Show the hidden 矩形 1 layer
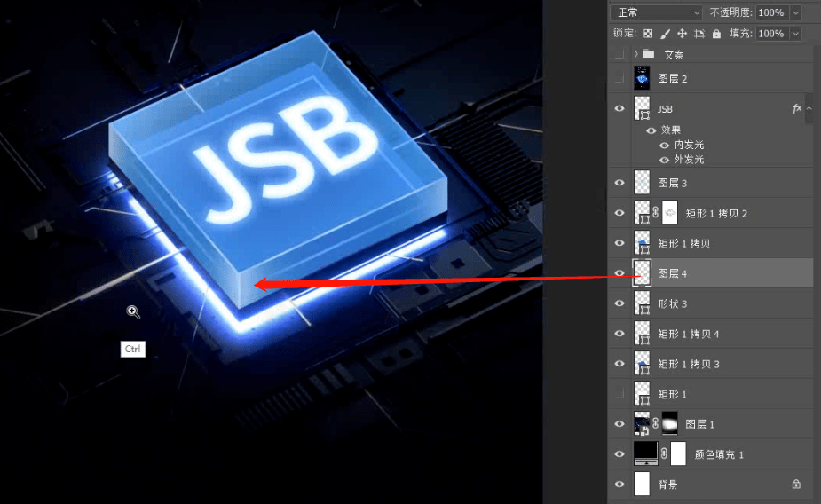The image size is (821, 504). tap(620, 394)
